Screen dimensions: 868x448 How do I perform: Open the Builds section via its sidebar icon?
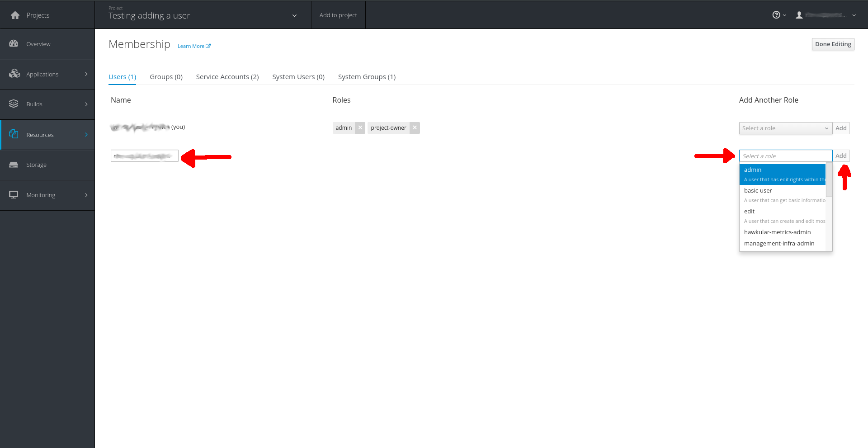[14, 104]
